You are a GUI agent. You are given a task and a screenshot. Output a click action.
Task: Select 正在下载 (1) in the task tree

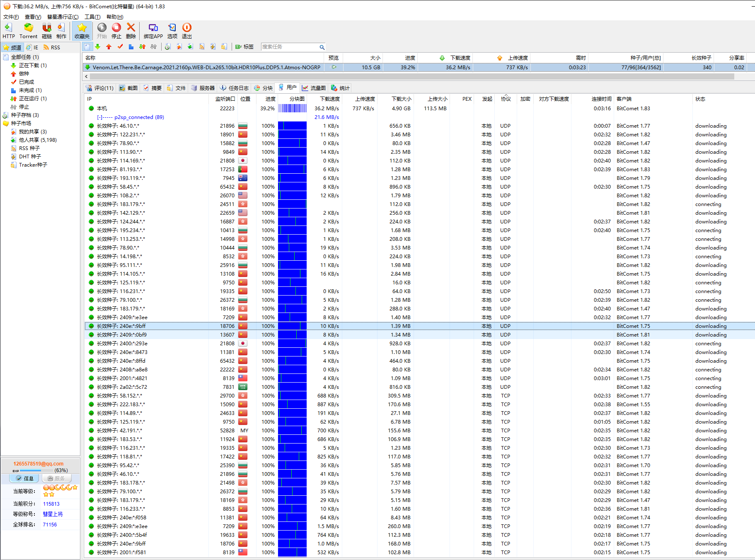(33, 65)
